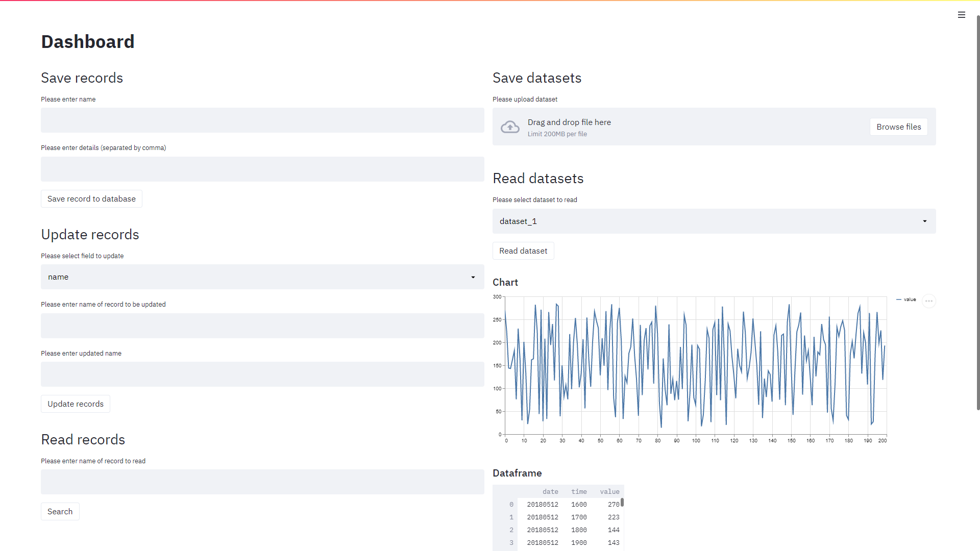Image resolution: width=980 pixels, height=551 pixels.
Task: Click the Update records button
Action: (x=76, y=404)
